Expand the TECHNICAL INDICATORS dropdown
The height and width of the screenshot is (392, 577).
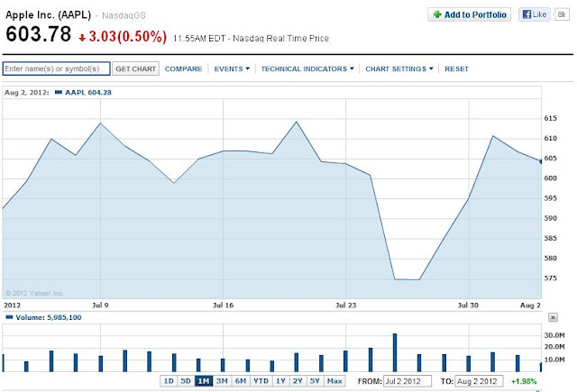[x=307, y=68]
